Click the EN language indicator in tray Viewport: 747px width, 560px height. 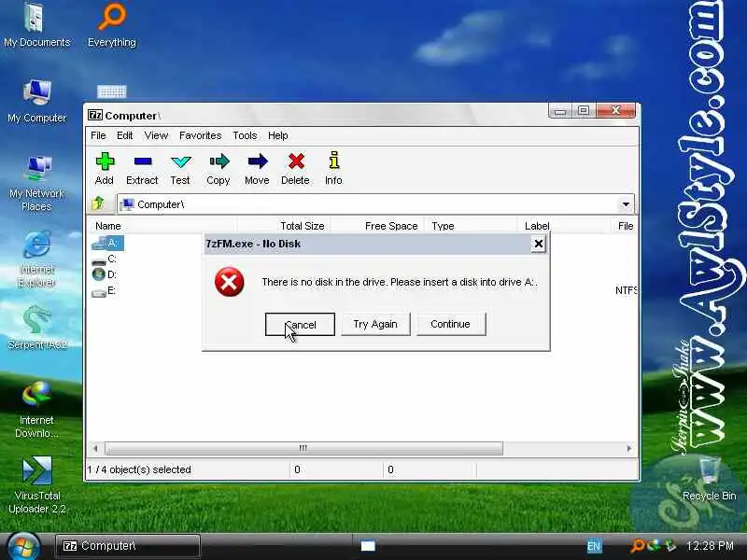coord(594,546)
